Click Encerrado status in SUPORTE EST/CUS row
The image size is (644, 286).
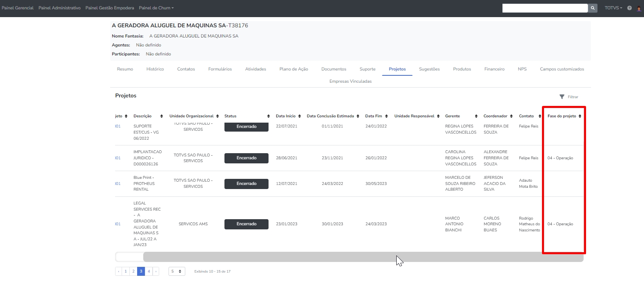tap(246, 127)
